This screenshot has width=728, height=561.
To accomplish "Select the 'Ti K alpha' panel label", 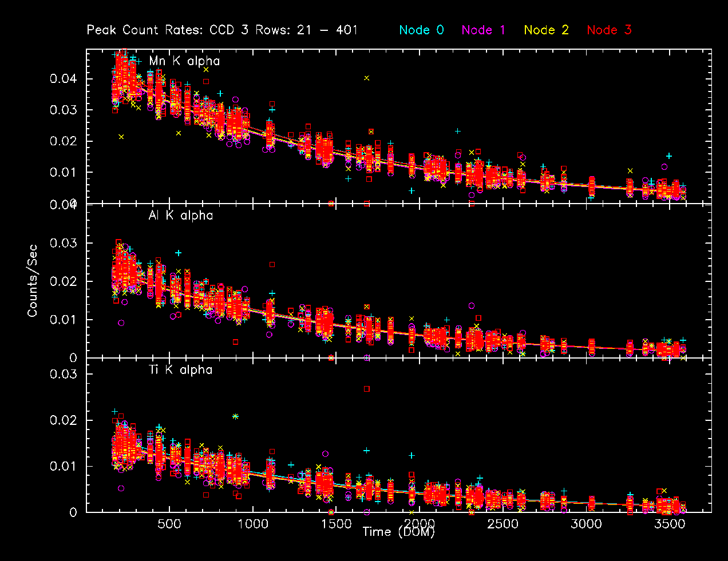I will coord(180,370).
